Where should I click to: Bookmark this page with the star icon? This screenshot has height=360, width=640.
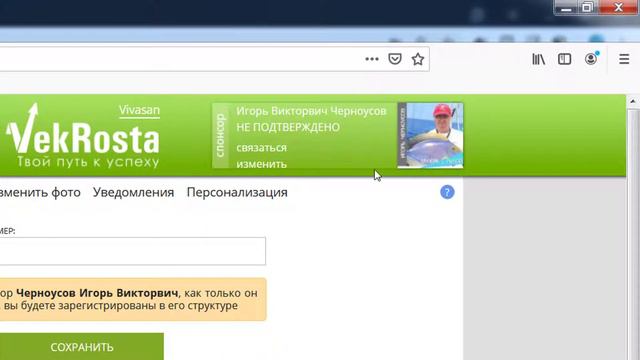tap(418, 59)
